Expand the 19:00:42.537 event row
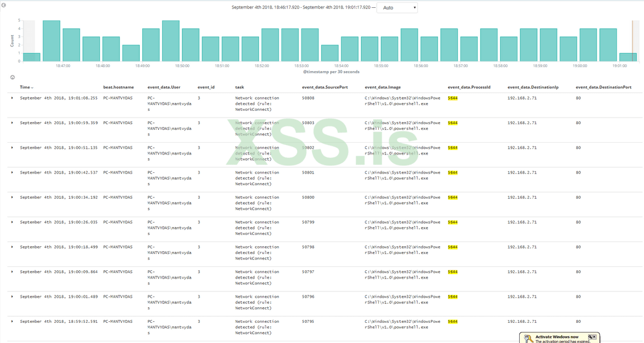 12,172
